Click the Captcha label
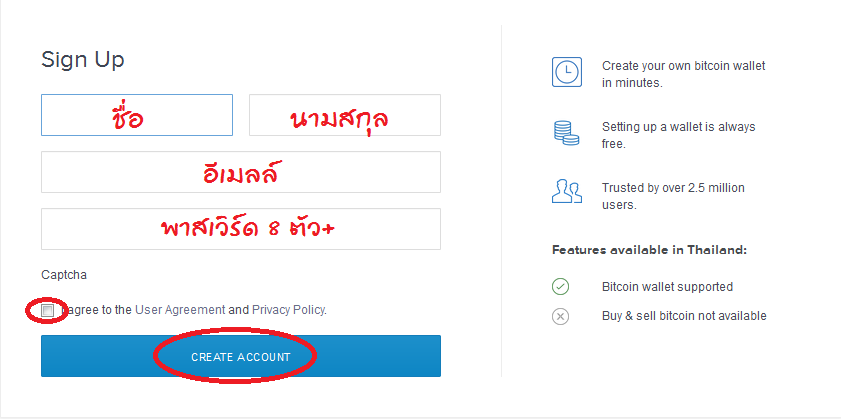 click(x=64, y=275)
